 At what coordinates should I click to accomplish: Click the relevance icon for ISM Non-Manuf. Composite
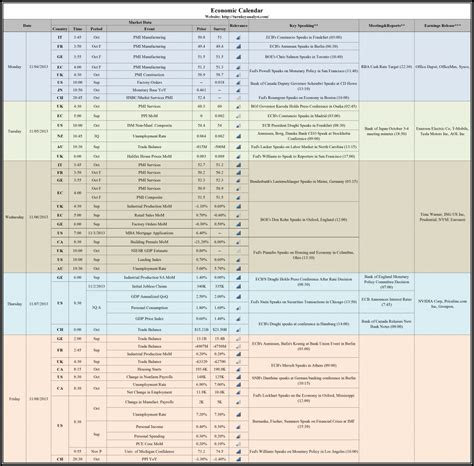tap(238, 126)
